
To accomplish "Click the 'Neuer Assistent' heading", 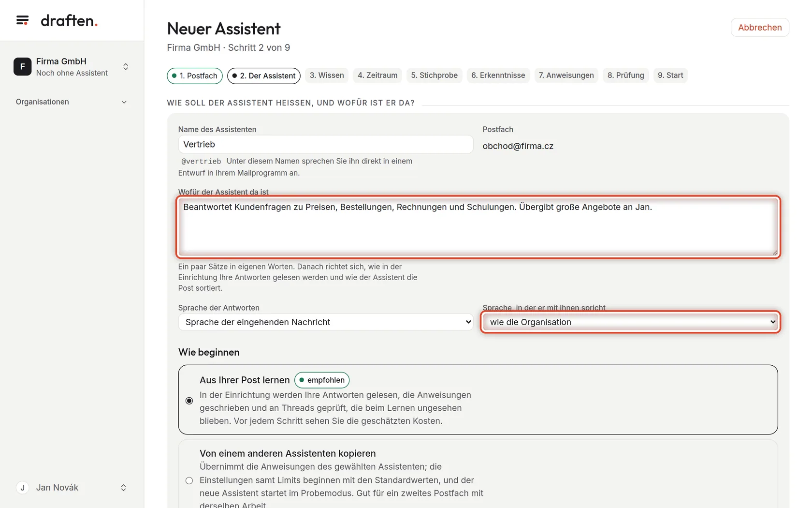I will 224,29.
